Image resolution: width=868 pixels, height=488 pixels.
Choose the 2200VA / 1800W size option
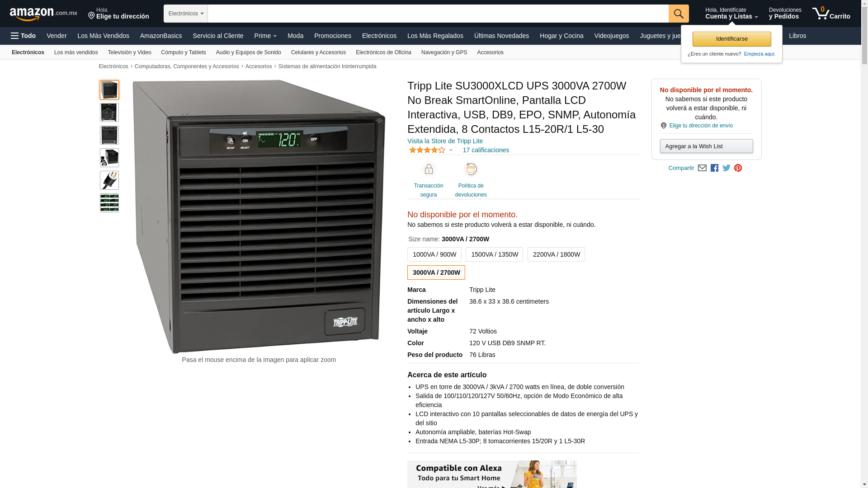[557, 254]
